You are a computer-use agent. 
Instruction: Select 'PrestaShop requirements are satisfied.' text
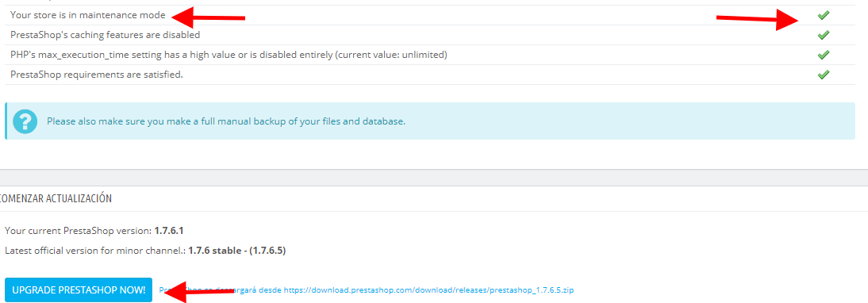(96, 74)
